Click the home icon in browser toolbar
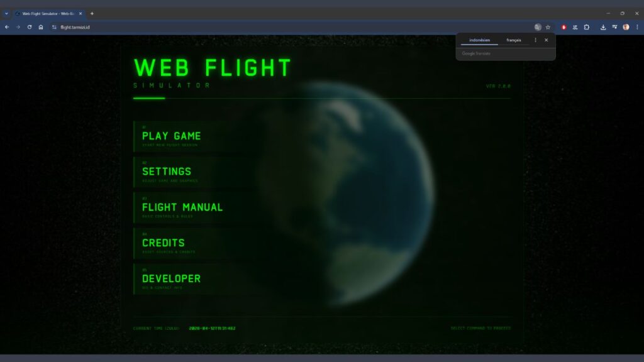Screen dimensions: 644x362 tap(40, 27)
